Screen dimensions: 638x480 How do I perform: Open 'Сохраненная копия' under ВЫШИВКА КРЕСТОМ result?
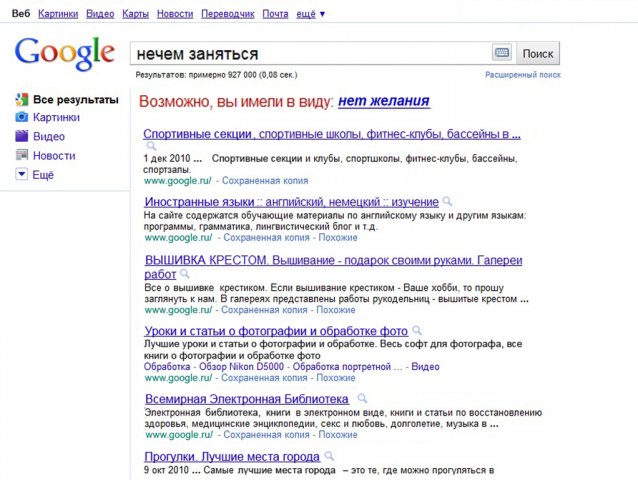(264, 310)
